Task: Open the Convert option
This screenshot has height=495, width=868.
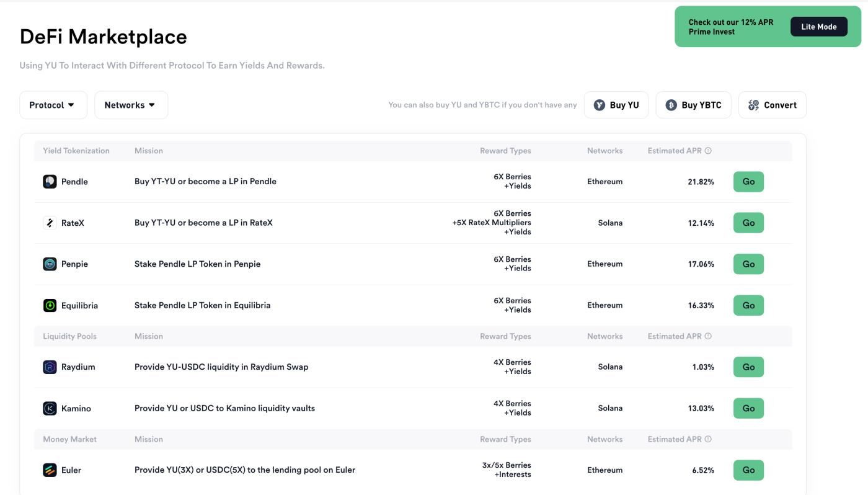Action: [772, 105]
